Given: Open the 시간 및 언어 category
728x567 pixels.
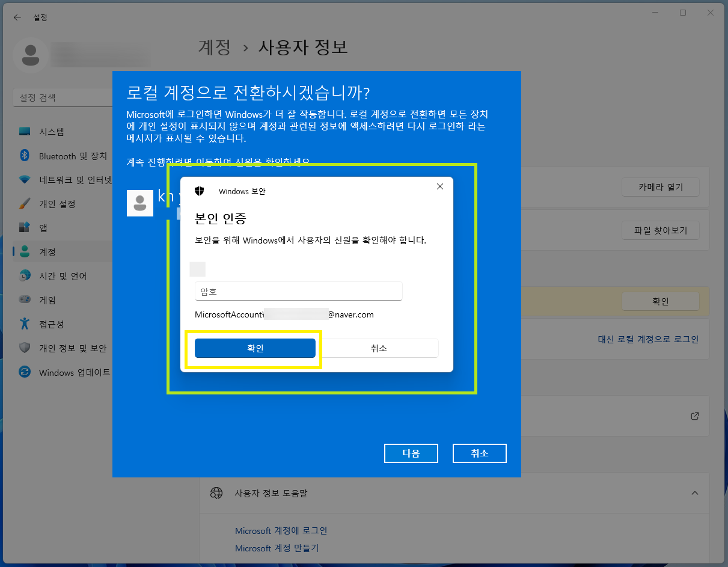Looking at the screenshot, I should pyautogui.click(x=63, y=276).
